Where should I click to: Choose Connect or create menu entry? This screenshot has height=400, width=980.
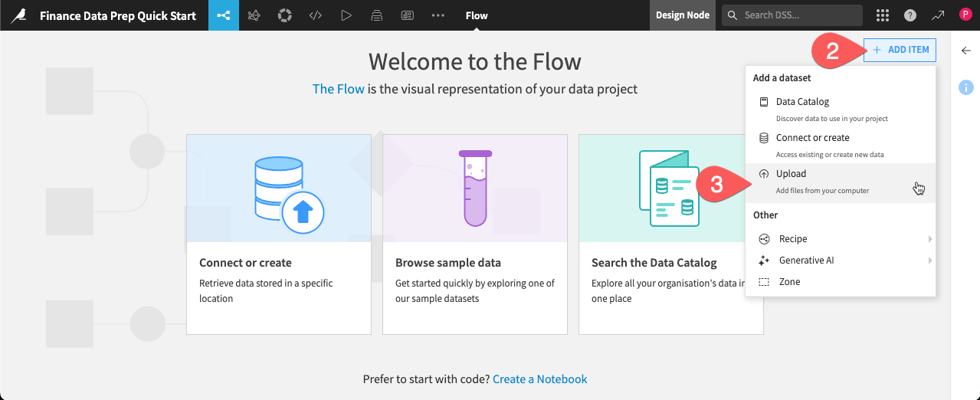pyautogui.click(x=841, y=144)
